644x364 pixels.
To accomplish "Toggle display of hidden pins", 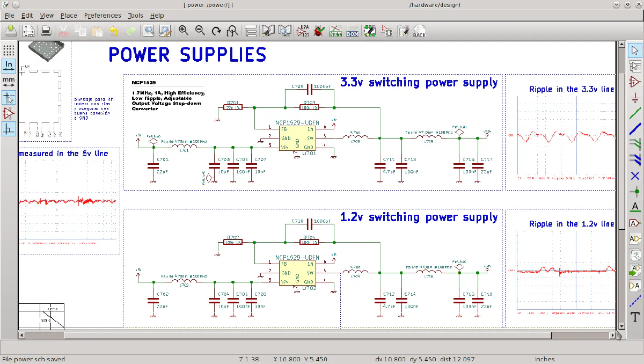I will pyautogui.click(x=9, y=113).
